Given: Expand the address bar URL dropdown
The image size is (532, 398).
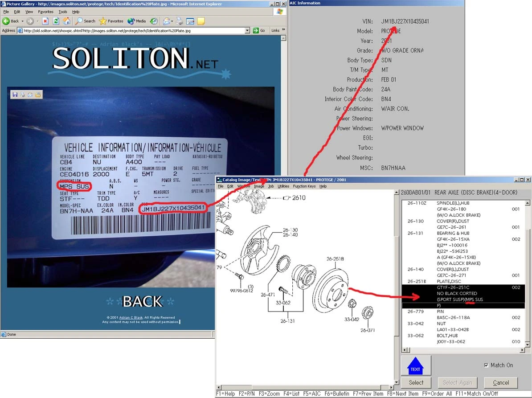Looking at the screenshot, I should click(247, 31).
